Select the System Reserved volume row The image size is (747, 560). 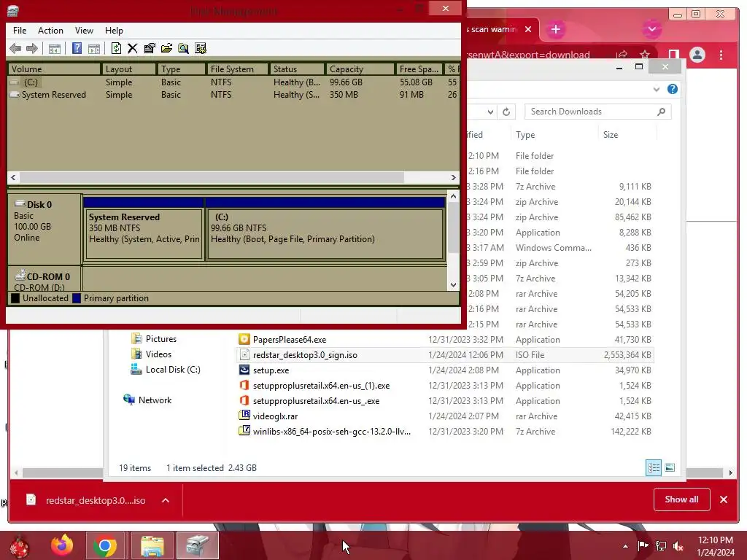[233, 95]
